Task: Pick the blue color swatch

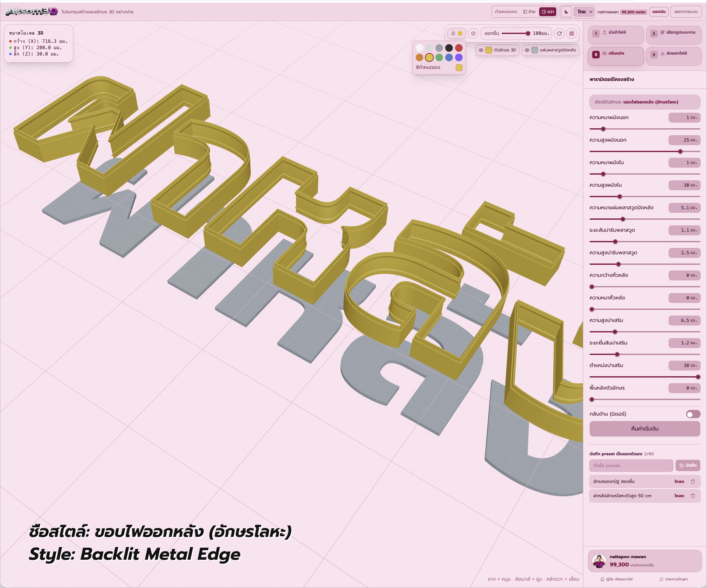Action: [x=449, y=57]
